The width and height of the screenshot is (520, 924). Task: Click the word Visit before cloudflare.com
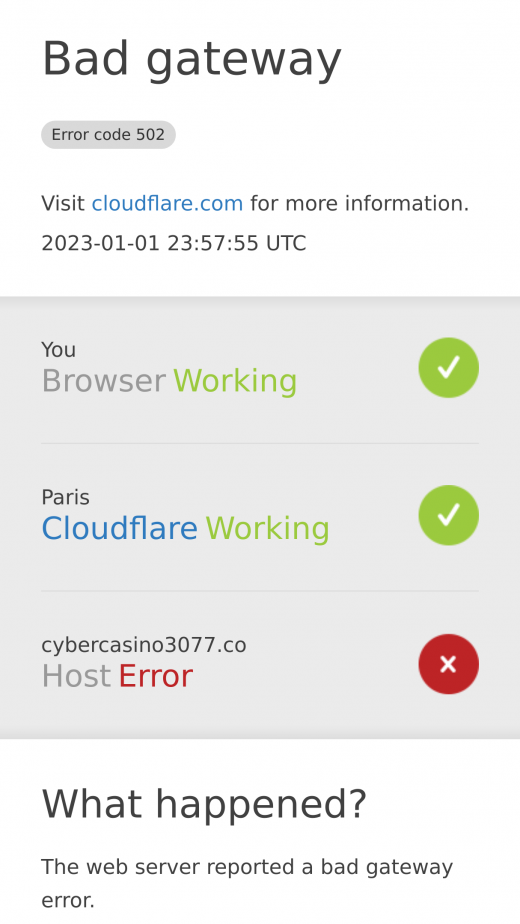coord(63,203)
